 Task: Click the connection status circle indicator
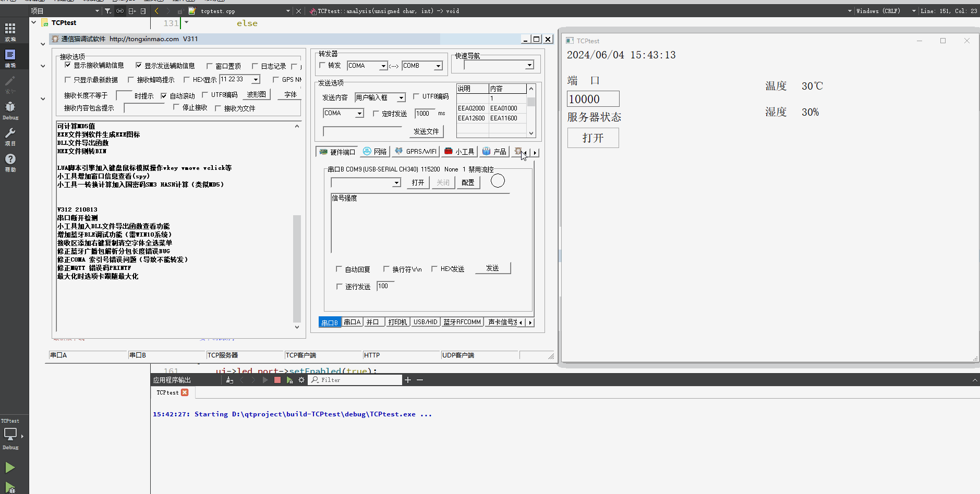coord(498,181)
